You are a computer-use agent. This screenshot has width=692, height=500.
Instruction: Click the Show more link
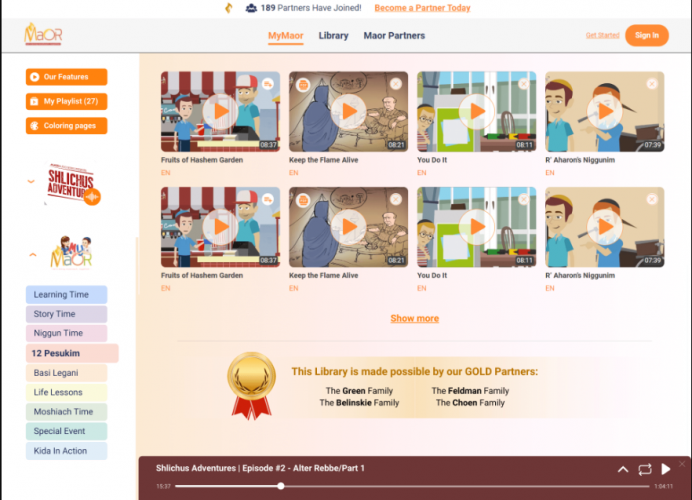tap(414, 319)
